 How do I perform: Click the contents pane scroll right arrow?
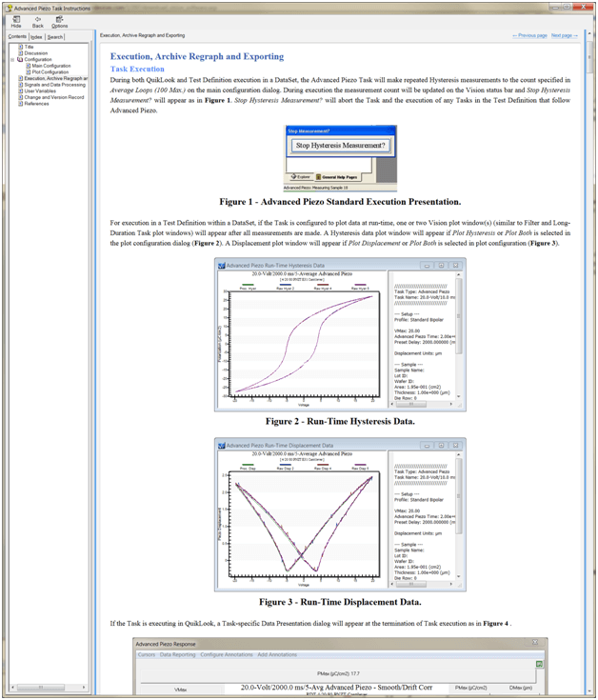coord(84,687)
